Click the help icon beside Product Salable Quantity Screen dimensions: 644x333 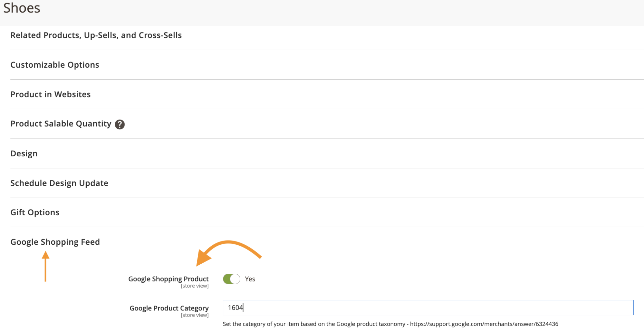point(120,124)
